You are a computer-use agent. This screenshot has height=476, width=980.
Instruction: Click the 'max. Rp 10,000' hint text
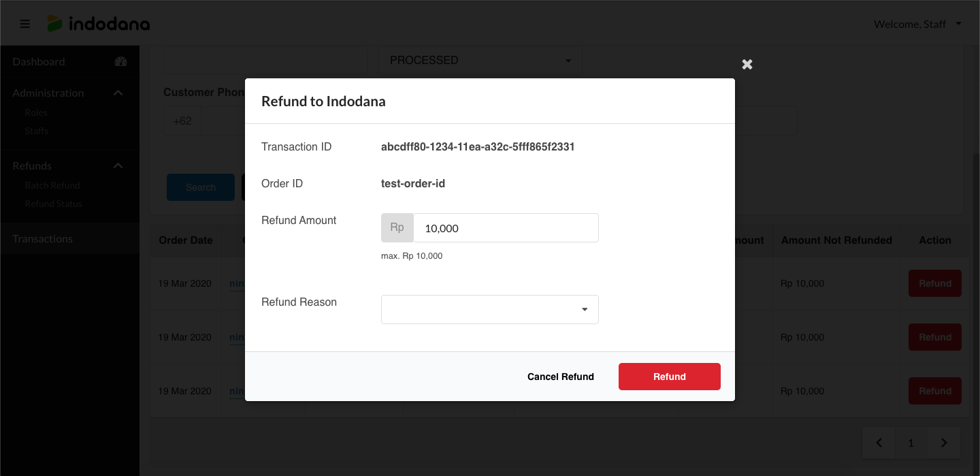(412, 256)
